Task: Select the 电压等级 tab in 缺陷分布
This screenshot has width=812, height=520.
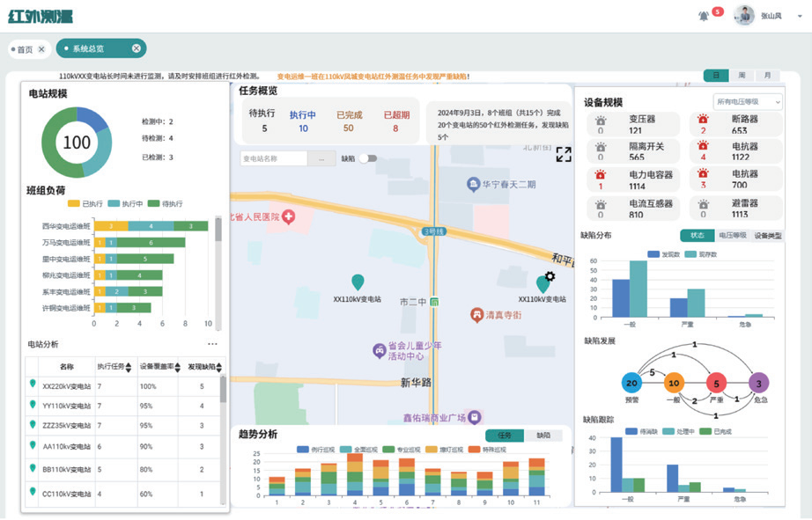Action: 731,236
